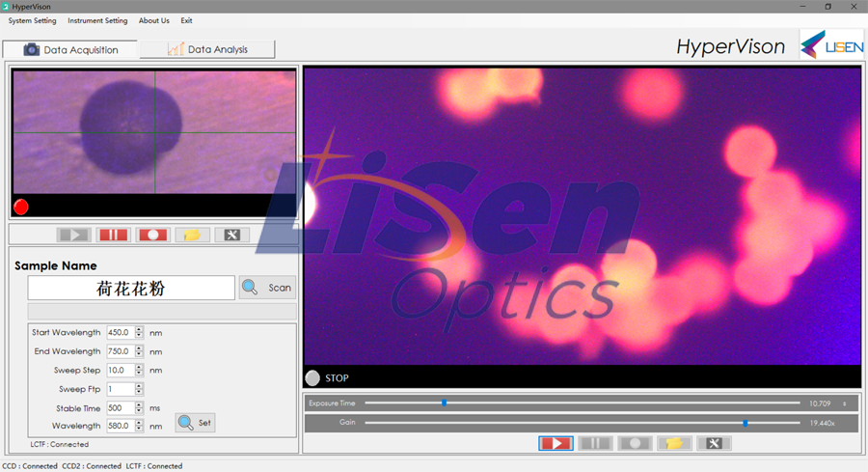868x472 pixels.
Task: Click the Start Wavelength value field
Action: pos(121,332)
